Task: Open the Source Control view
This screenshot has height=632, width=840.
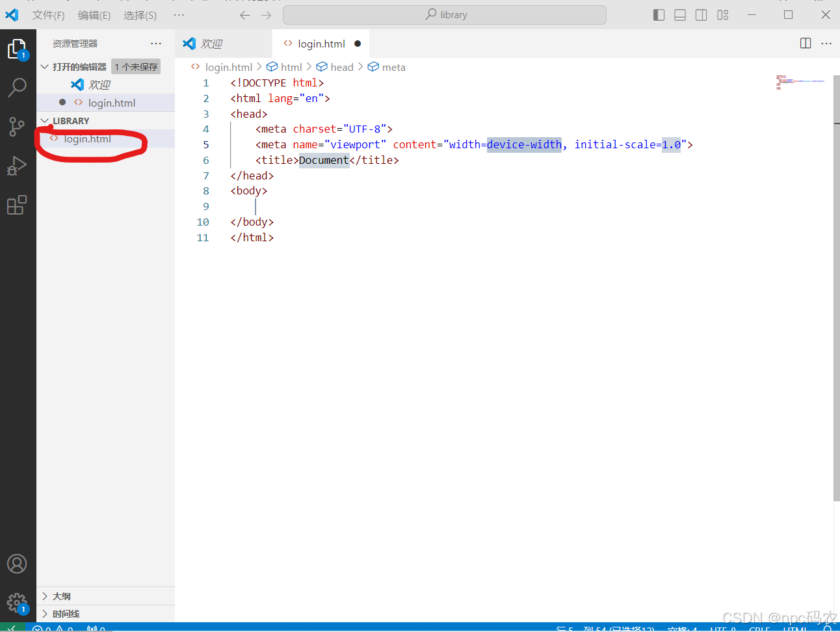Action: click(x=17, y=126)
